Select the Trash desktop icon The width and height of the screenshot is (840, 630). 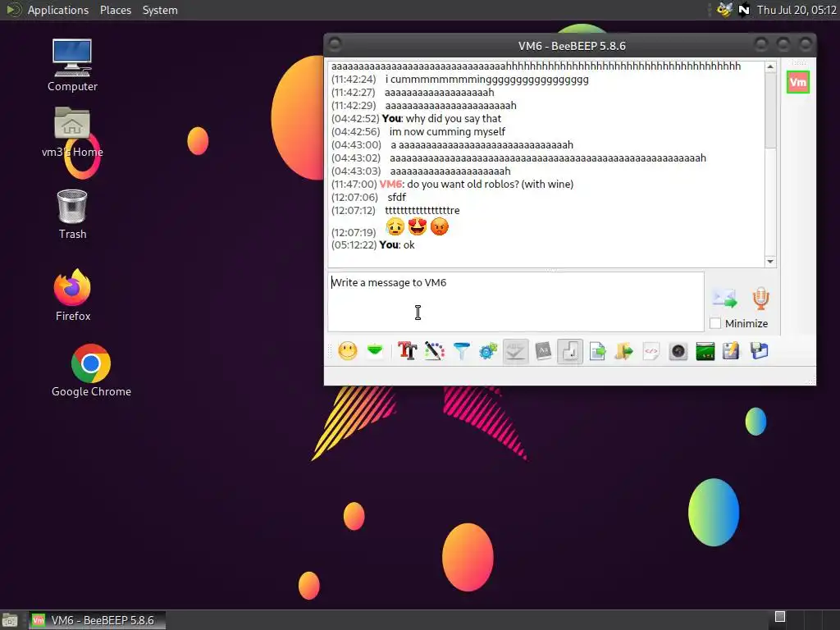(x=72, y=214)
